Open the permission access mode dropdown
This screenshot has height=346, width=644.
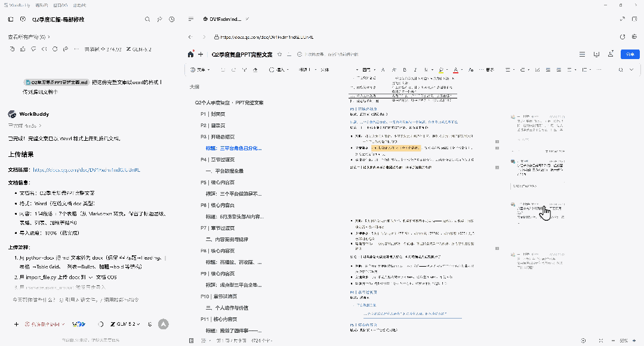pyautogui.click(x=45, y=325)
